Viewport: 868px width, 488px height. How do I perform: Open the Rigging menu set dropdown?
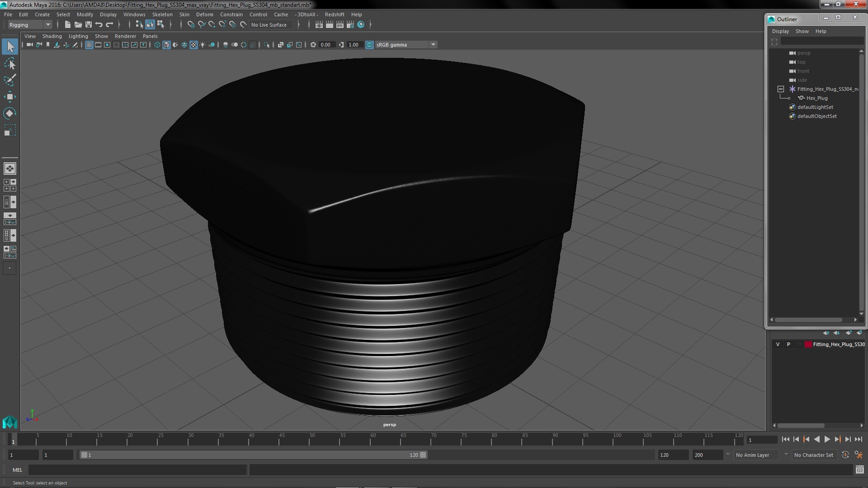pos(30,25)
